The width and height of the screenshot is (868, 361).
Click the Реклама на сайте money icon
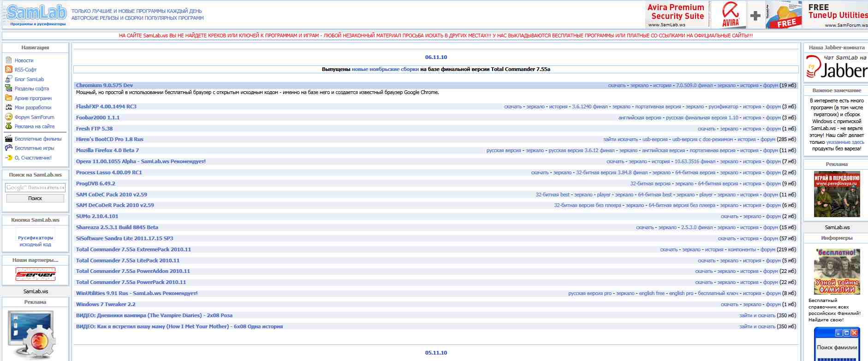pyautogui.click(x=9, y=126)
